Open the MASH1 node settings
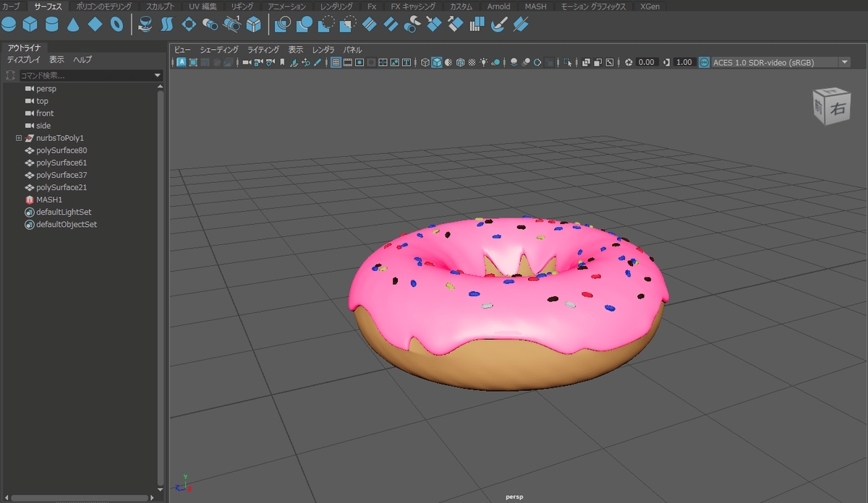868x503 pixels. [48, 199]
